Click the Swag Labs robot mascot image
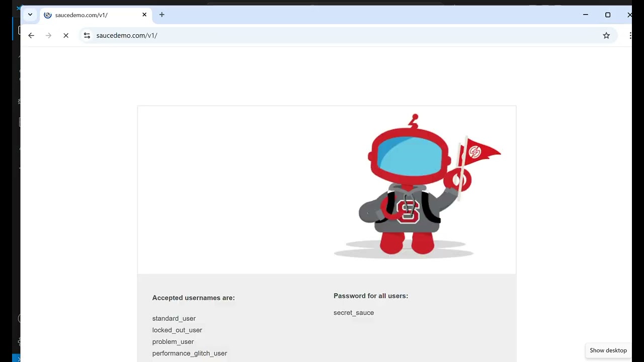644x362 pixels. [x=418, y=186]
